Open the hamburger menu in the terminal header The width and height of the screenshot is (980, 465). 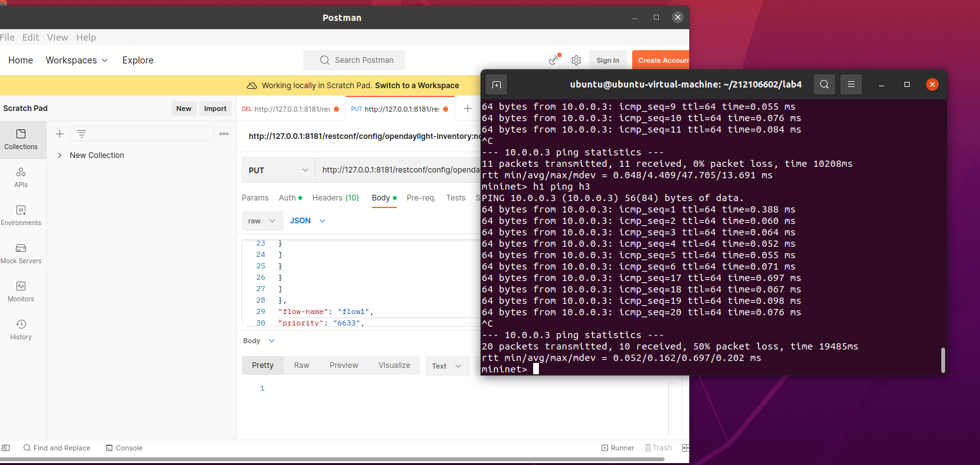pyautogui.click(x=851, y=84)
